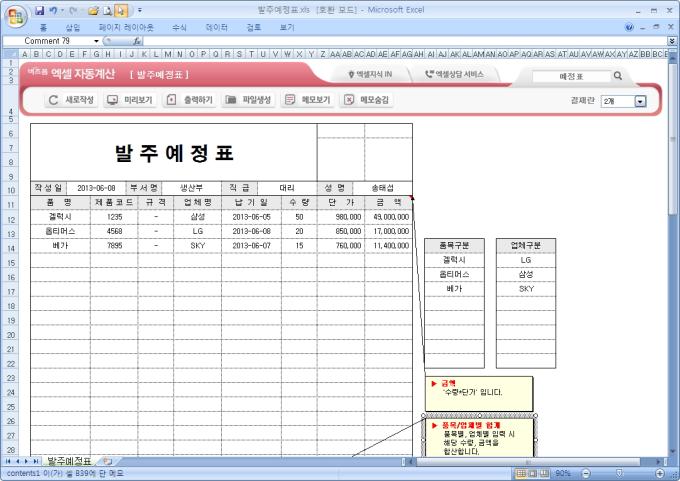Click the 90% zoom level

pyautogui.click(x=562, y=473)
